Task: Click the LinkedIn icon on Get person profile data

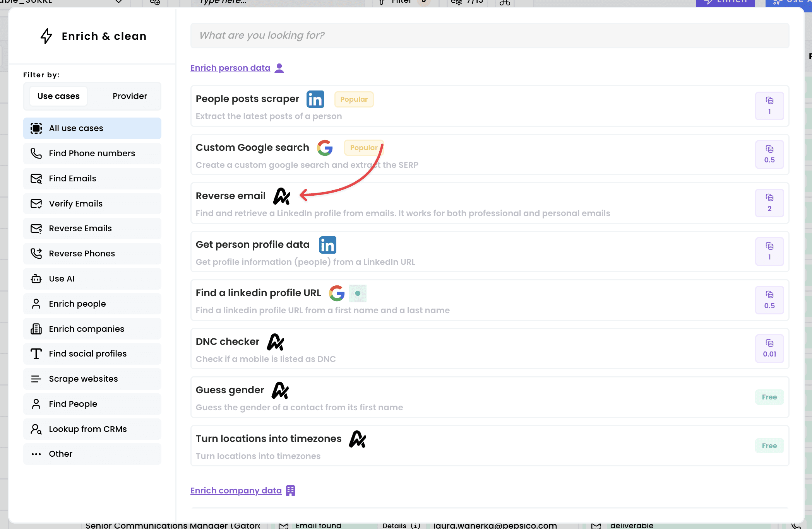Action: point(327,245)
